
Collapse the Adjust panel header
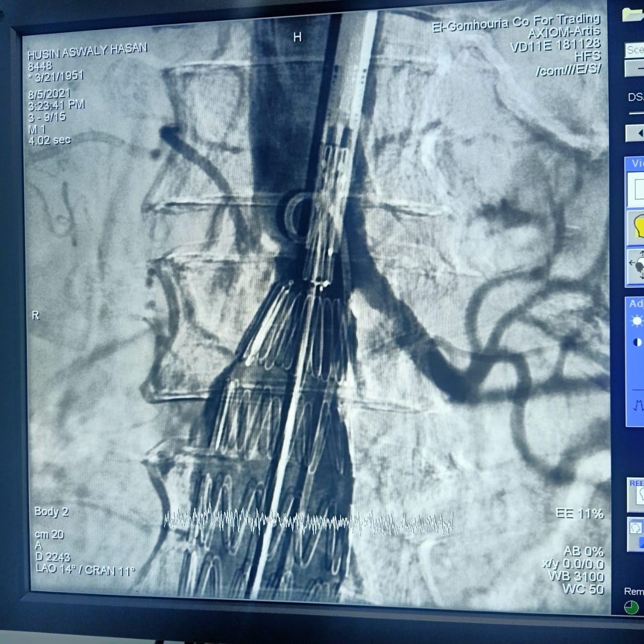(x=635, y=303)
